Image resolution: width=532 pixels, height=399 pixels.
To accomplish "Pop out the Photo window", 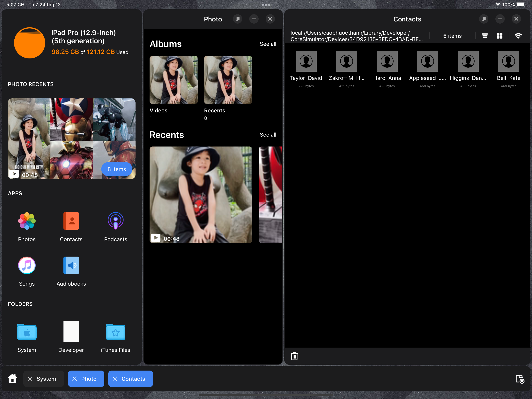I will 237,19.
